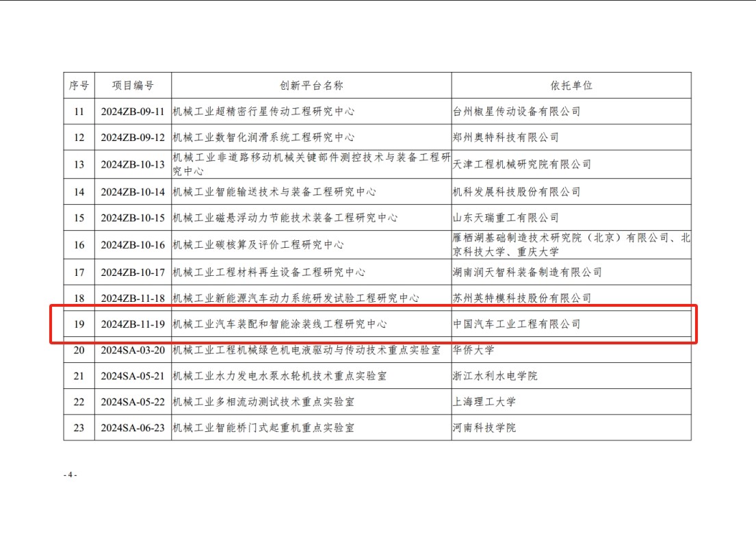Select header cell 序号
Viewport: 756px width, 534px height.
pyautogui.click(x=79, y=86)
